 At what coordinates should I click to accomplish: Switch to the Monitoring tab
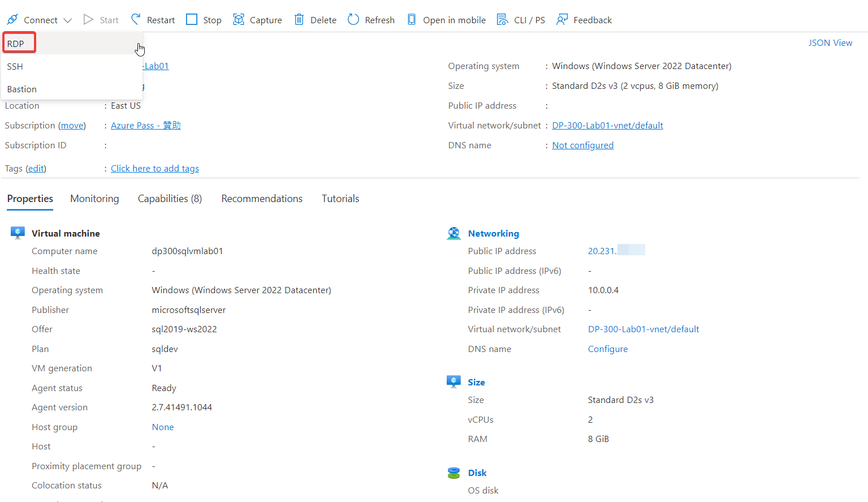coord(94,199)
